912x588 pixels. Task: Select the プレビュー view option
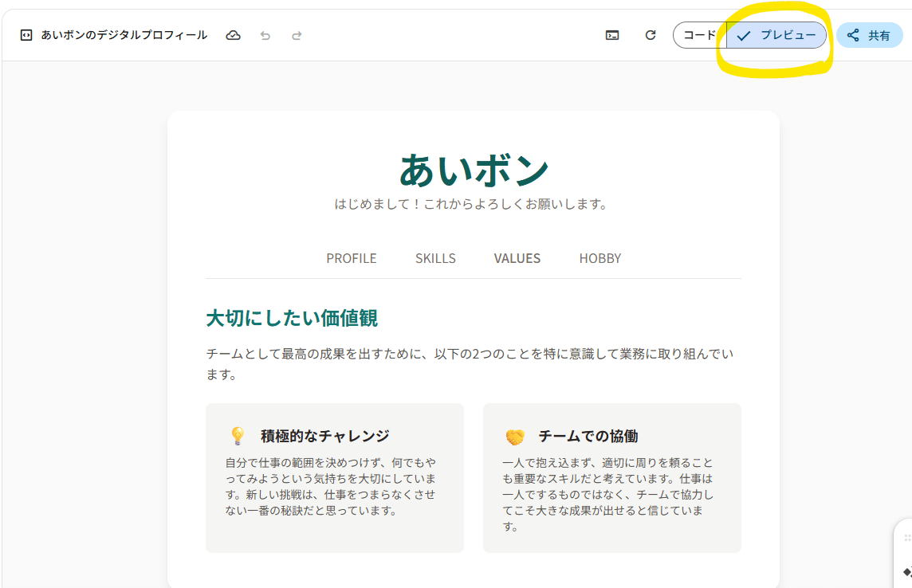coord(777,35)
